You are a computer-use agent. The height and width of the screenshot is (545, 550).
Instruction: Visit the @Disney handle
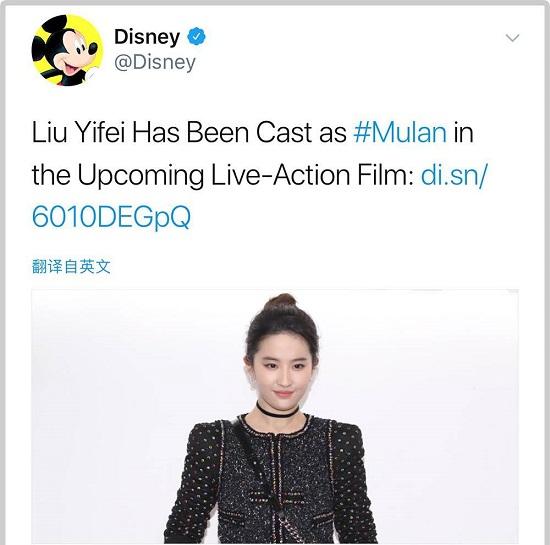click(x=155, y=63)
